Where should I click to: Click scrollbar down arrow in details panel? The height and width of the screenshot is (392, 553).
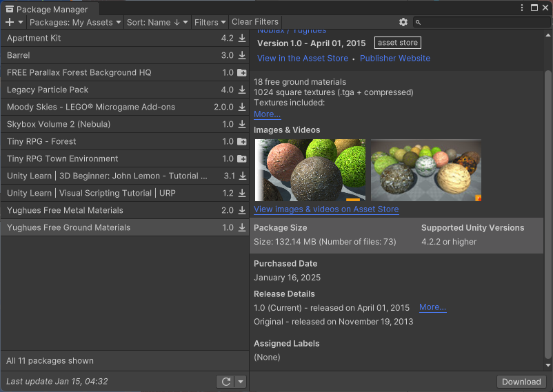click(547, 366)
